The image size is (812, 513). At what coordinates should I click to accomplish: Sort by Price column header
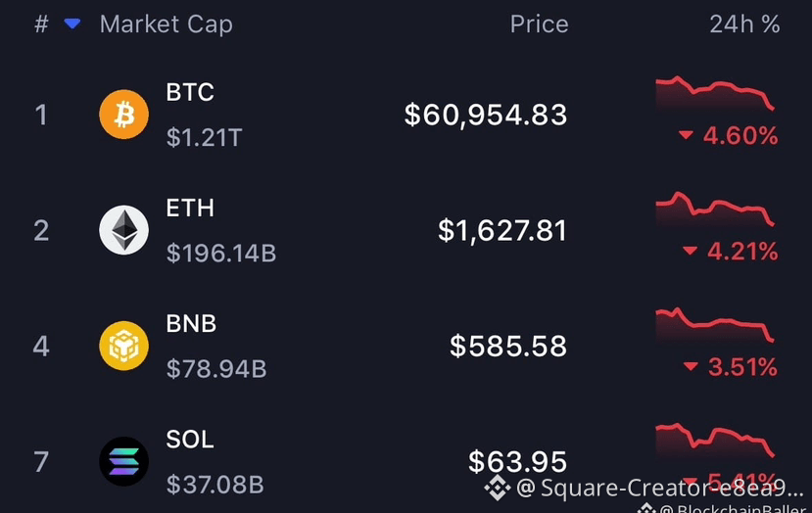point(539,24)
